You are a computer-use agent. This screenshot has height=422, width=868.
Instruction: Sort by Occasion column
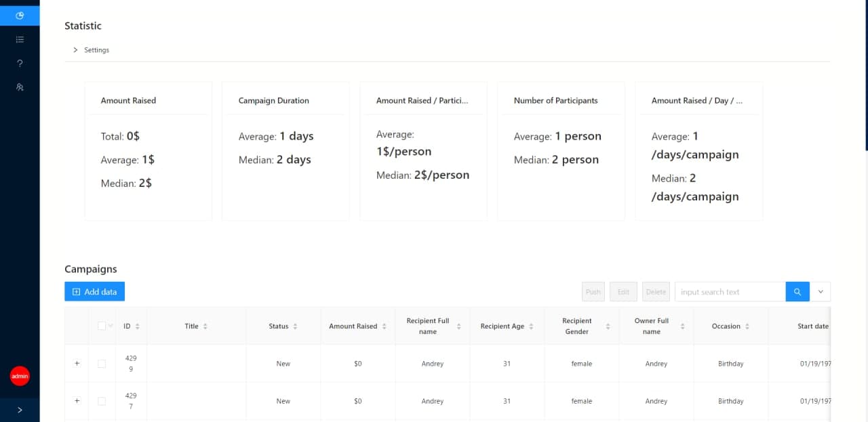tap(731, 326)
